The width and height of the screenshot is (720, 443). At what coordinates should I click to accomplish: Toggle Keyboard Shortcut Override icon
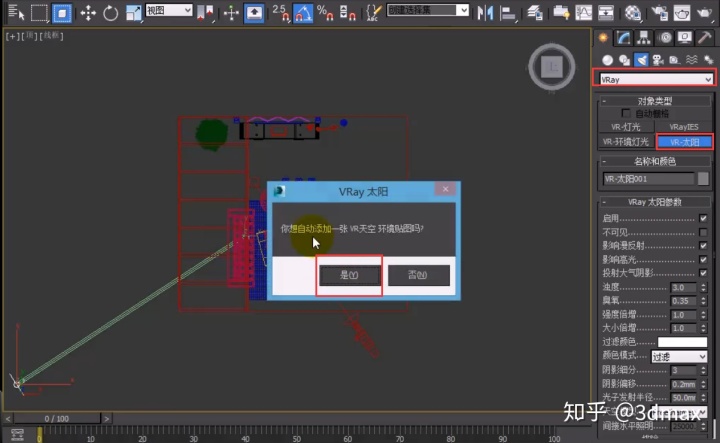tap(253, 13)
